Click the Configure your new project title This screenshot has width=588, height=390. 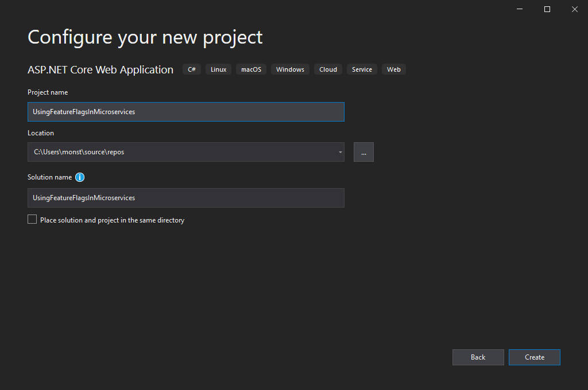145,38
